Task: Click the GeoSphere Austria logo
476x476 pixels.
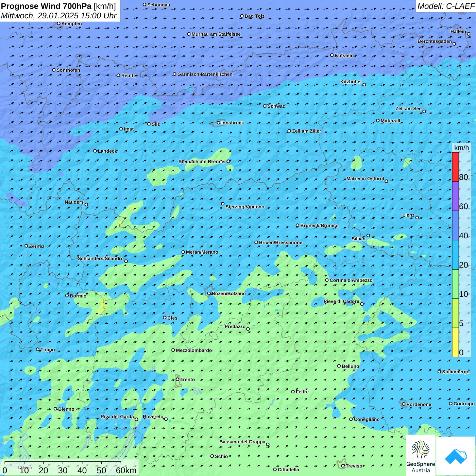Action: [421, 455]
